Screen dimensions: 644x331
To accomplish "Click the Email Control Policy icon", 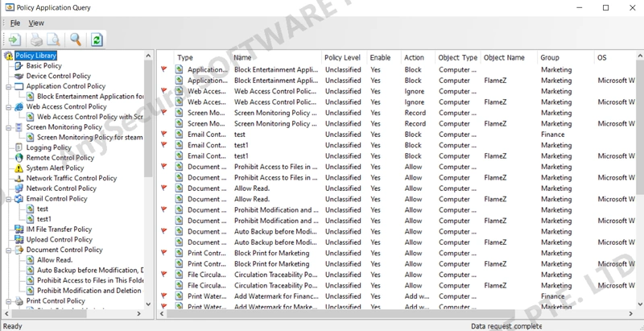I will point(19,199).
